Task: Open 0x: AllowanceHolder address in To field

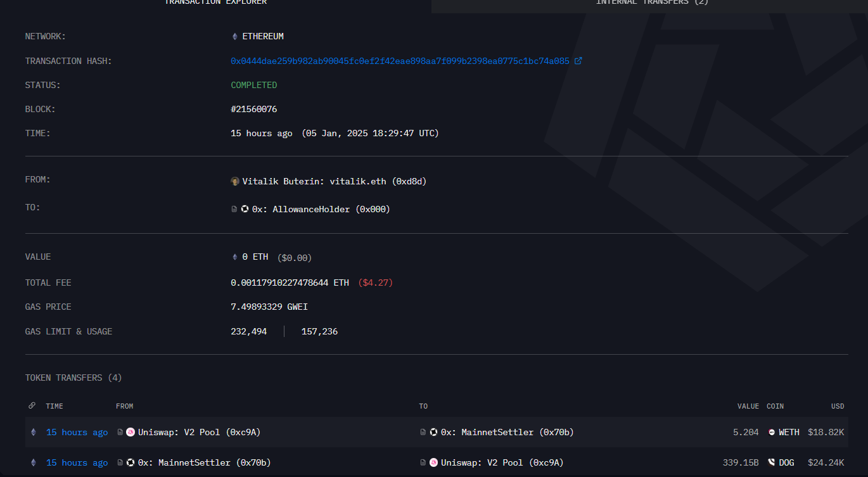Action: tap(321, 209)
